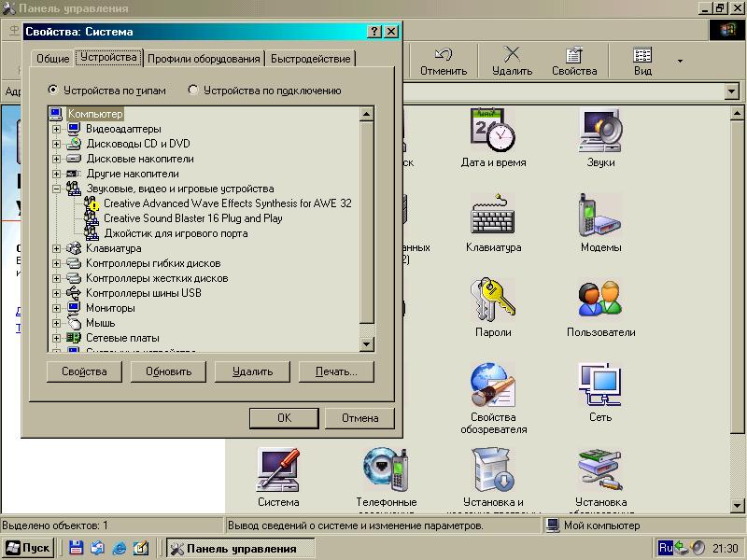747x560 pixels.
Task: Click the Отмена button
Action: coord(359,418)
